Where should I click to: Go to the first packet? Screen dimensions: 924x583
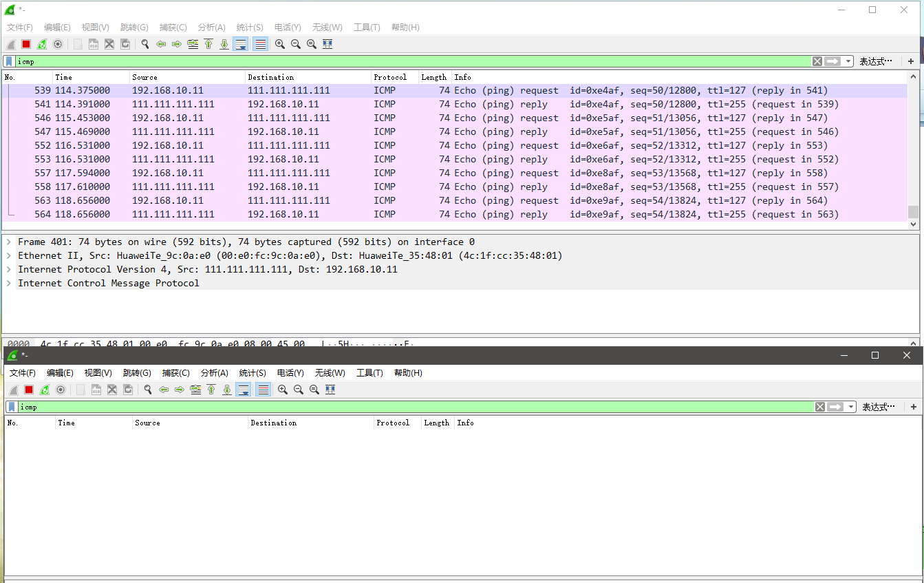[x=208, y=43]
